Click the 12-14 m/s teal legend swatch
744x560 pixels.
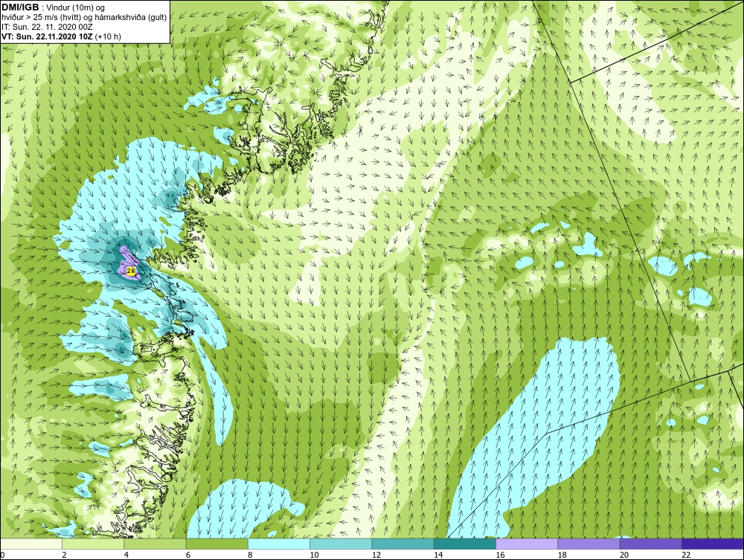click(x=403, y=544)
